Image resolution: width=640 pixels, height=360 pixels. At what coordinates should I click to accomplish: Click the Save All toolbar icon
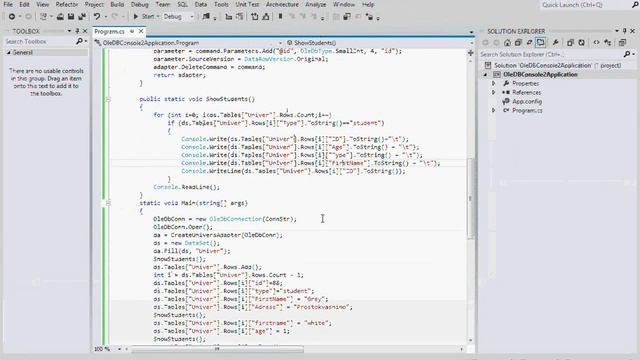82,17
